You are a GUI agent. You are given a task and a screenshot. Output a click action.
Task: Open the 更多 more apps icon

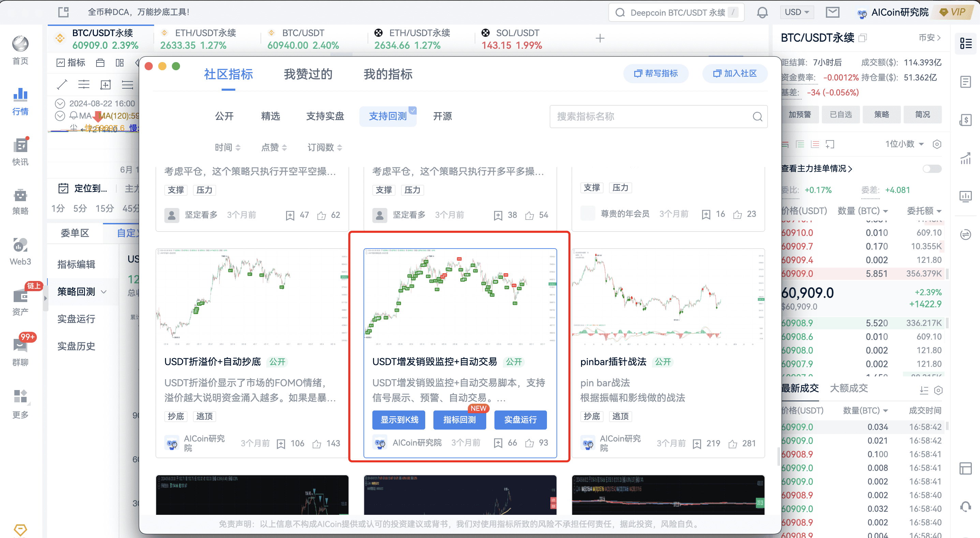[20, 396]
